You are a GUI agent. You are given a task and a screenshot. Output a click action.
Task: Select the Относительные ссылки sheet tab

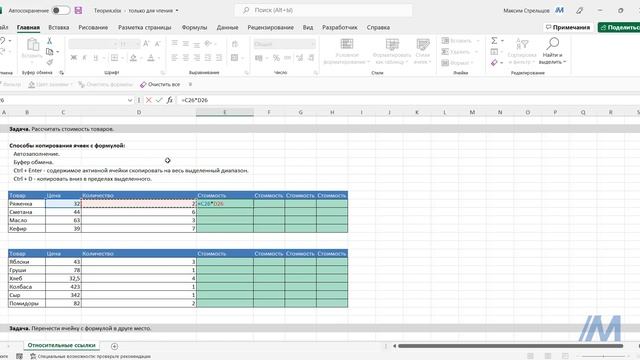pos(61,345)
